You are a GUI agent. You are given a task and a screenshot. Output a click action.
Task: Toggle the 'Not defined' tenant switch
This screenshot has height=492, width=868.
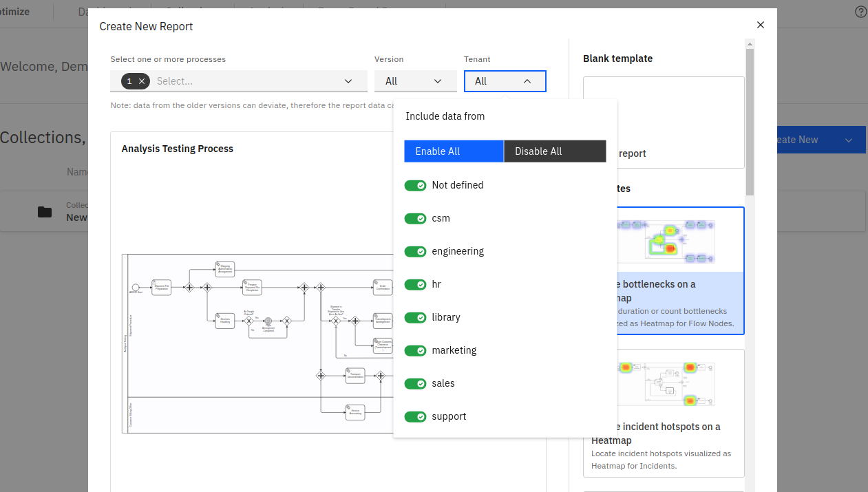[415, 186]
